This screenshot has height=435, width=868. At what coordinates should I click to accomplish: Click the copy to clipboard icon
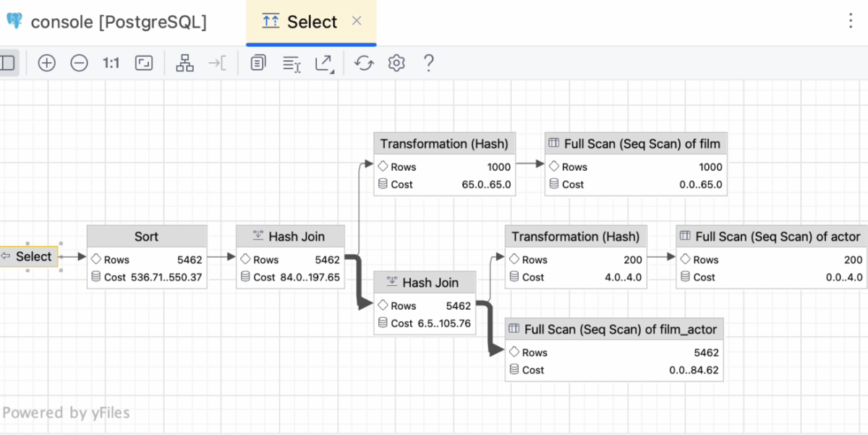click(x=258, y=64)
